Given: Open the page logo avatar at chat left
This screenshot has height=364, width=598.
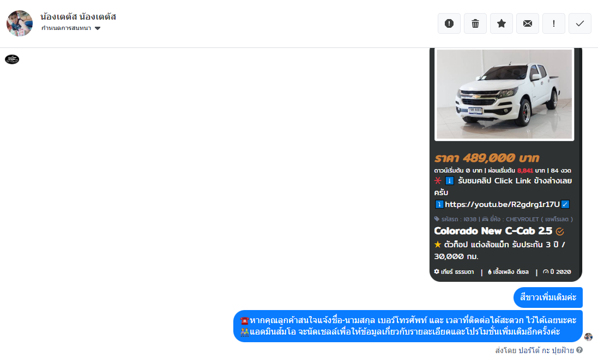Looking at the screenshot, I should (12, 59).
